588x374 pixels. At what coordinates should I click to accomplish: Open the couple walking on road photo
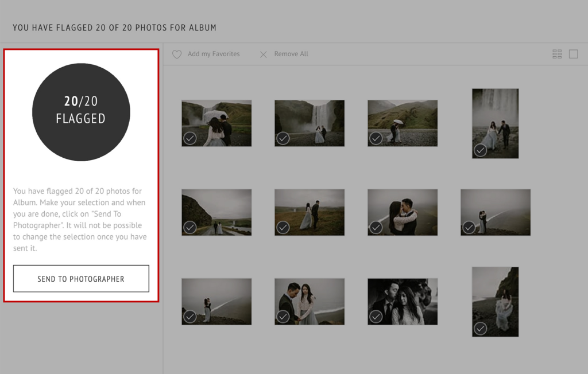(216, 212)
